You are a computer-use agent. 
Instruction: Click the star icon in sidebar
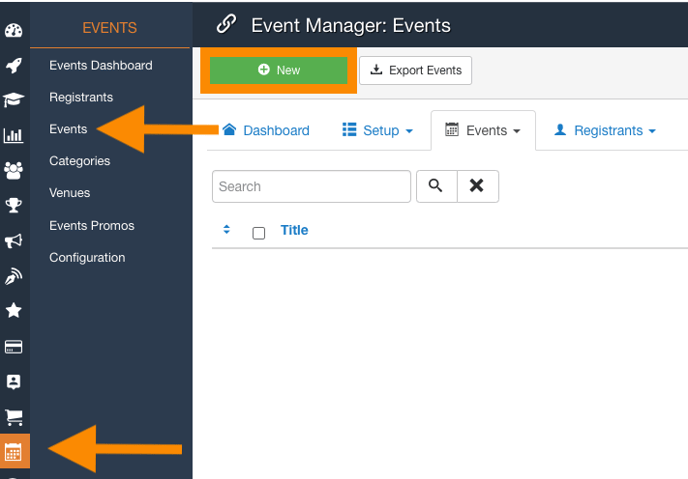coord(14,311)
